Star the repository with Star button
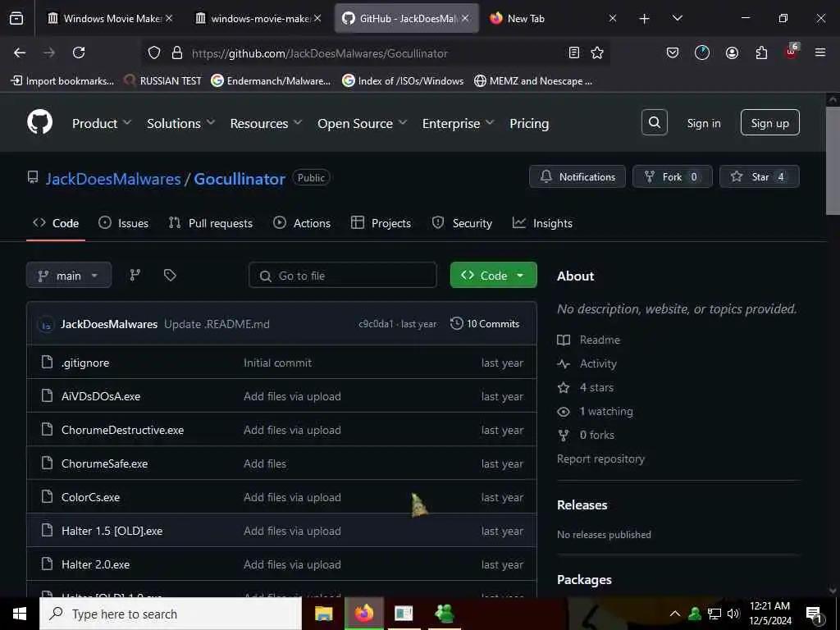Screen dimensions: 840x630 [x=760, y=177]
